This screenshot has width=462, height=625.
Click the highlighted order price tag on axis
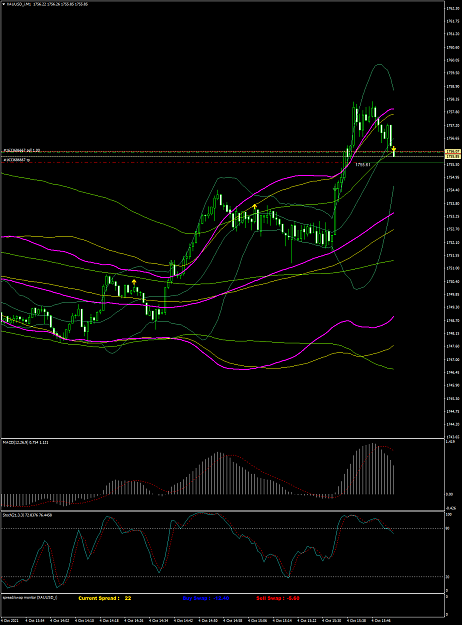point(453,152)
